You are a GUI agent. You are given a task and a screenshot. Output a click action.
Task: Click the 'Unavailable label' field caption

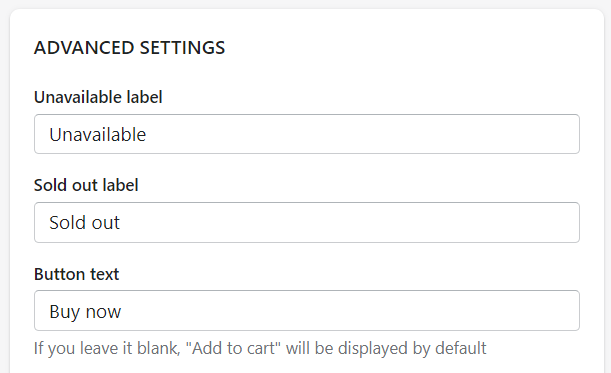[98, 97]
